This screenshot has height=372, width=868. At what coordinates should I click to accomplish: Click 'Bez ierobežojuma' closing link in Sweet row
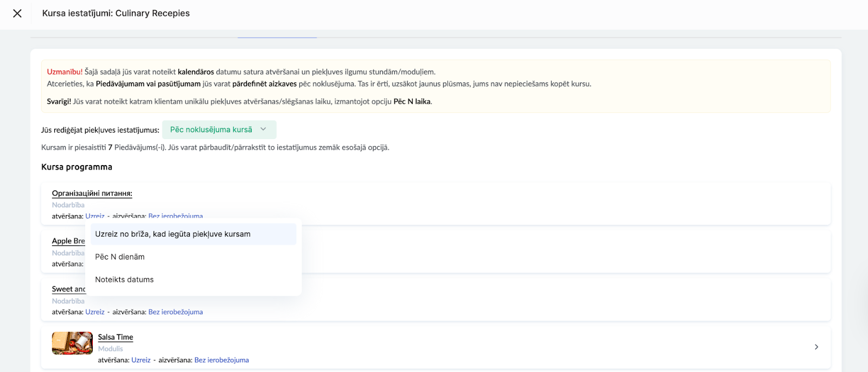click(x=176, y=312)
